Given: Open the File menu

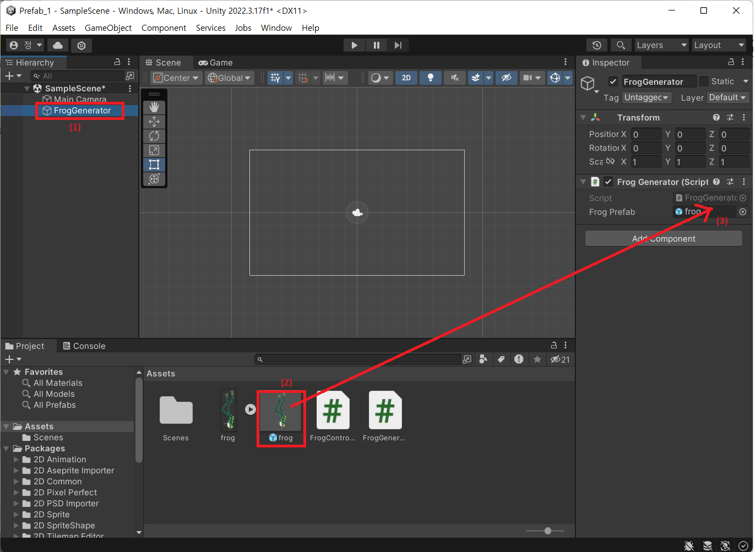Looking at the screenshot, I should click(x=12, y=28).
